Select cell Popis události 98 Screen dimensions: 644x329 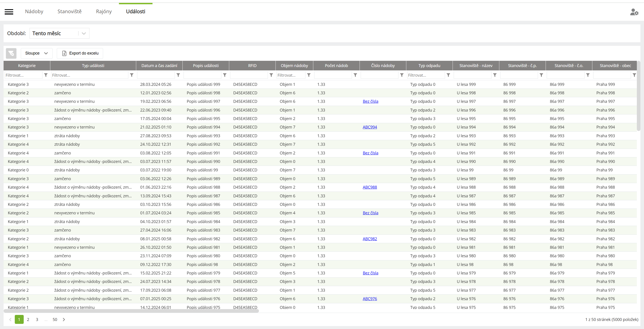tap(202, 265)
